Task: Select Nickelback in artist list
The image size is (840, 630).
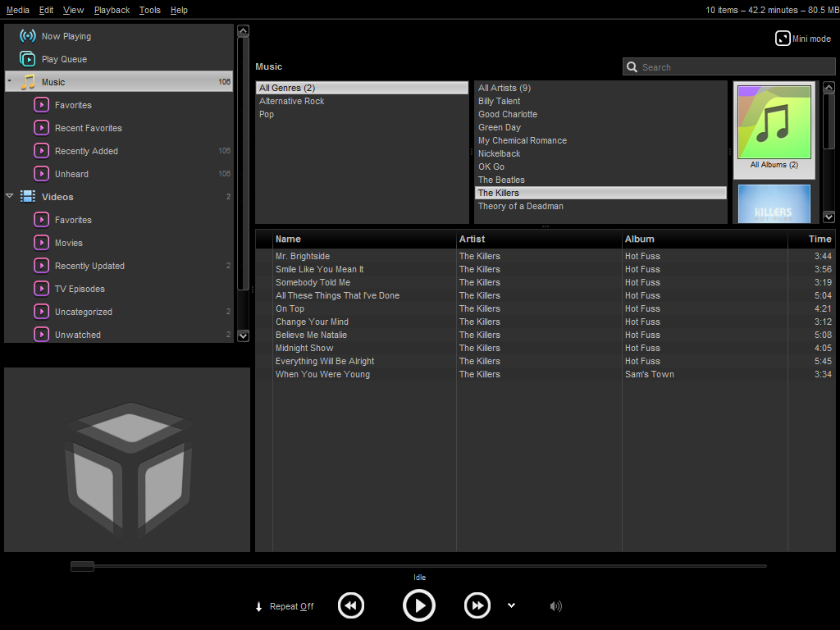Action: point(600,153)
